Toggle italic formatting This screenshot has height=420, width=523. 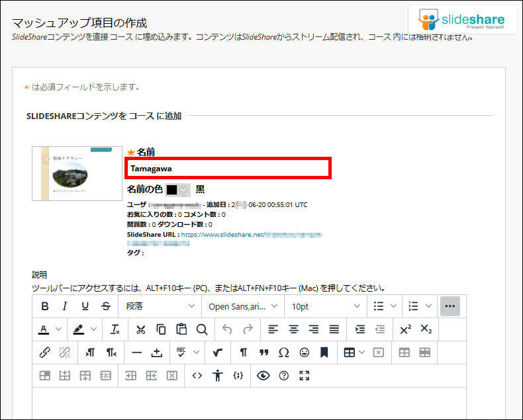pyautogui.click(x=65, y=306)
